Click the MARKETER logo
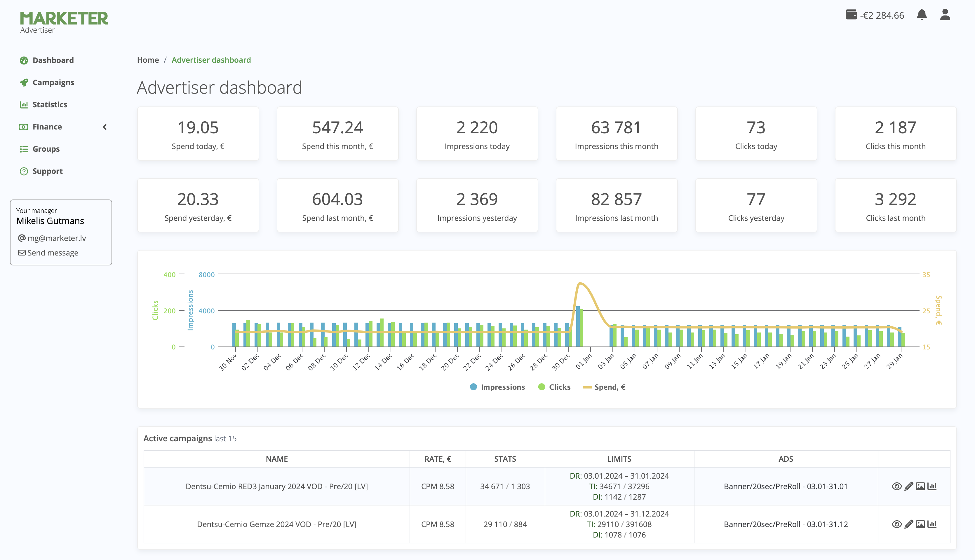This screenshot has width=975, height=560. point(64,18)
